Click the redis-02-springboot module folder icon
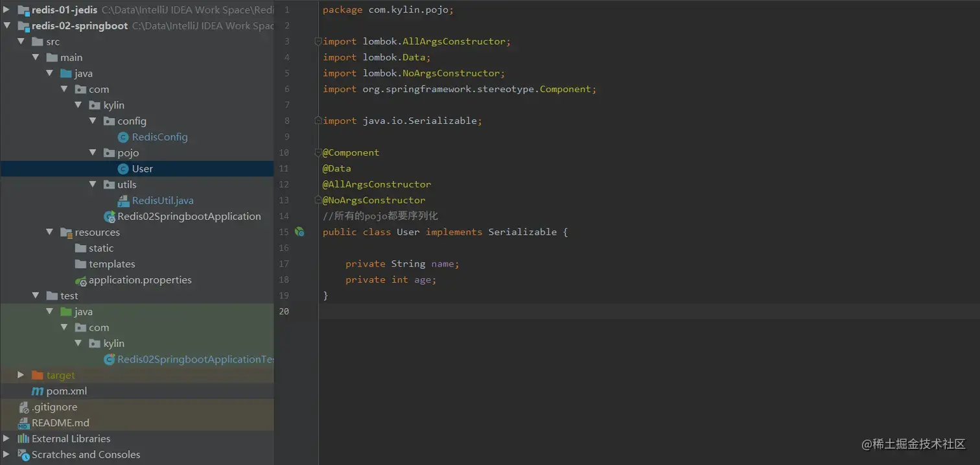980x465 pixels. [24, 26]
